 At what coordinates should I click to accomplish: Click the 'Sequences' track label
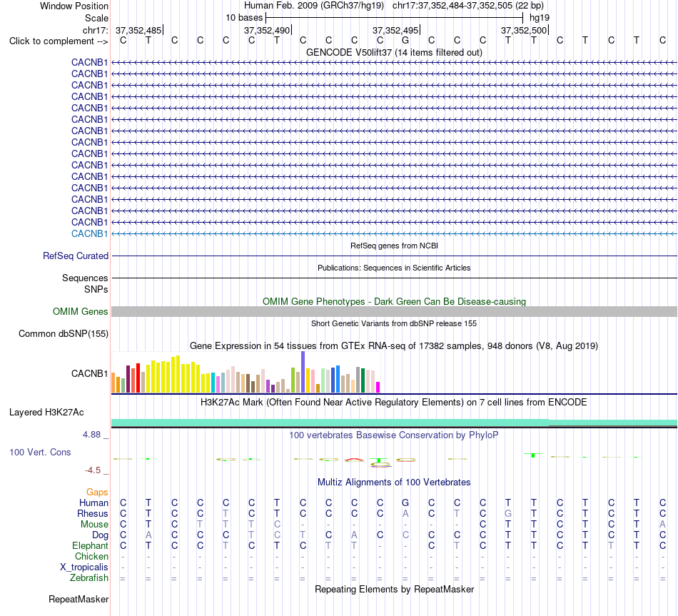(85, 278)
